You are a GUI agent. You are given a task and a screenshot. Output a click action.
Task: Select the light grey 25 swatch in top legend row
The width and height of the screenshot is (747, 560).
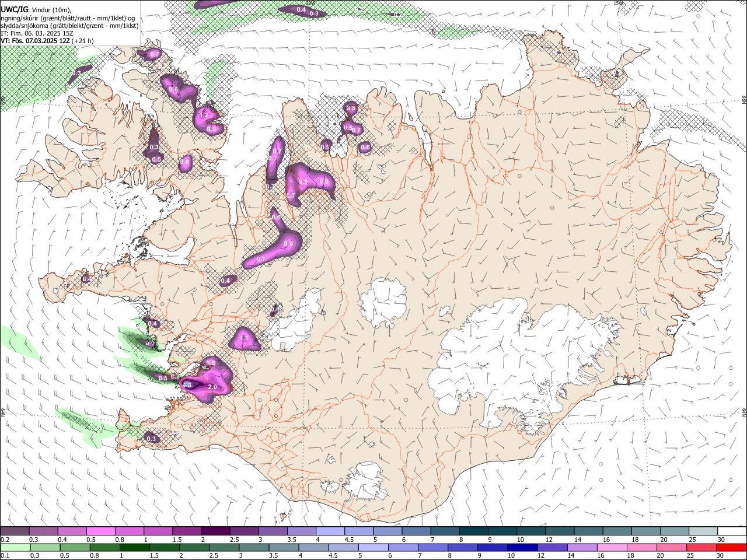703,531
